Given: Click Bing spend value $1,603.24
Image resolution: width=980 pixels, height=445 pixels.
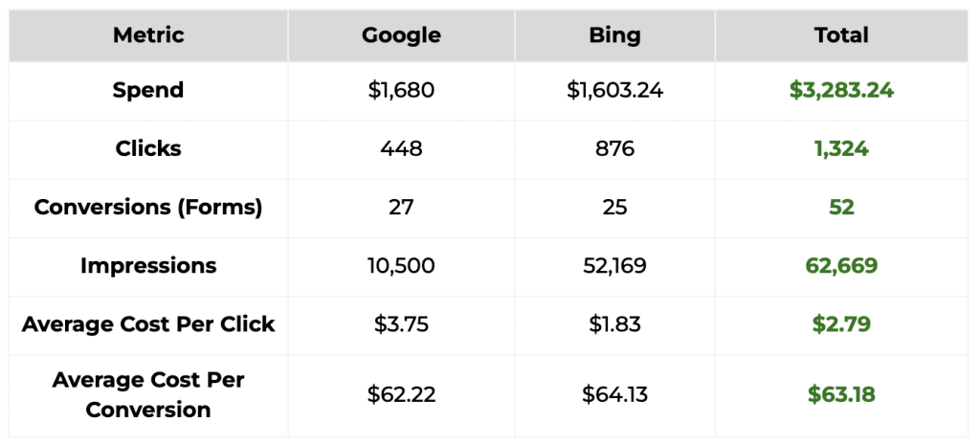Looking at the screenshot, I should (x=614, y=90).
